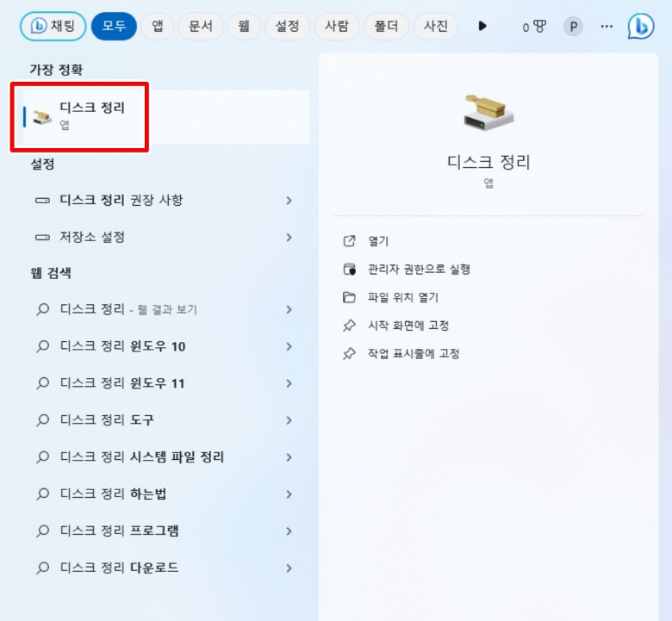
Task: Switch to the 문서 filter tab
Action: [200, 26]
